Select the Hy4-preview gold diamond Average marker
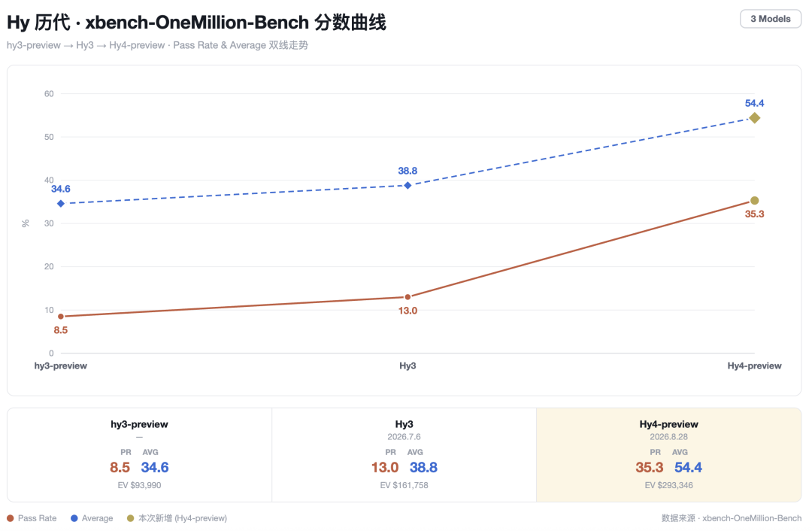This screenshot has width=812, height=531. [755, 118]
